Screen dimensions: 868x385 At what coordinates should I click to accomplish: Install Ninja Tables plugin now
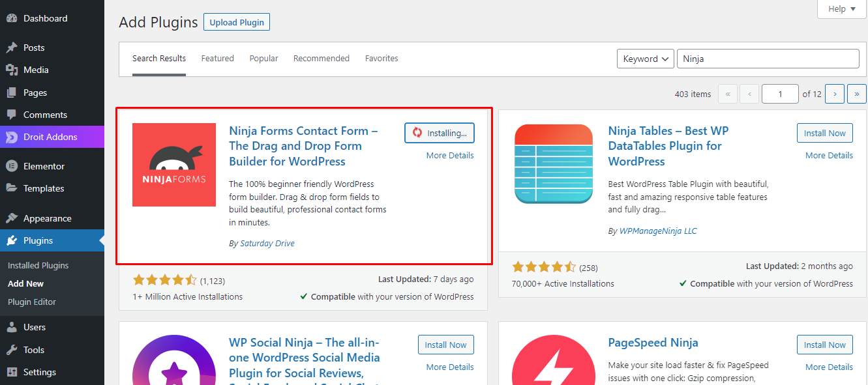(825, 133)
